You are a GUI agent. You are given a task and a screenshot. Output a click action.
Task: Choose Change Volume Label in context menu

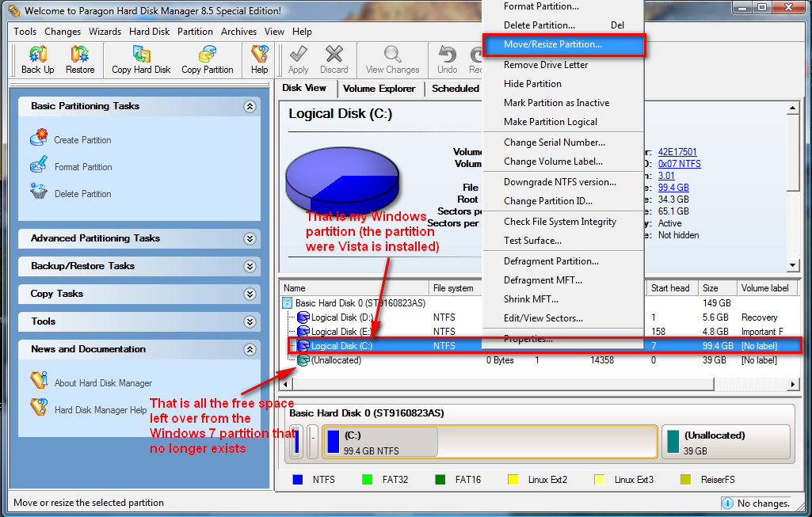click(x=563, y=162)
